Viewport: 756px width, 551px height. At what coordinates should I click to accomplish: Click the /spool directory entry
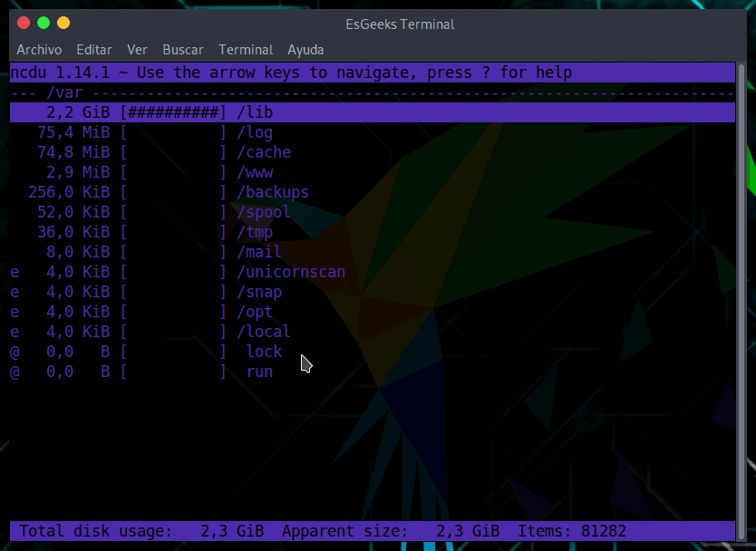tap(264, 212)
